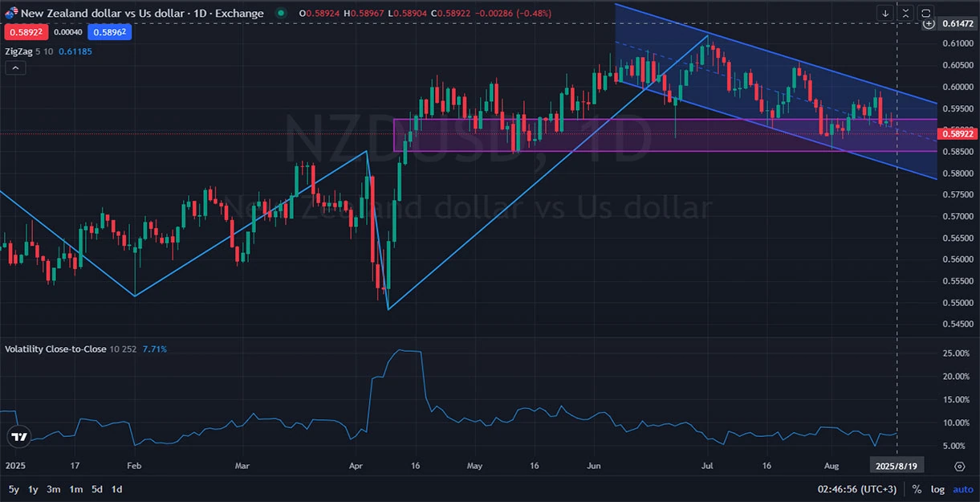
Task: Select the ZigZag indicator label
Action: click(19, 51)
